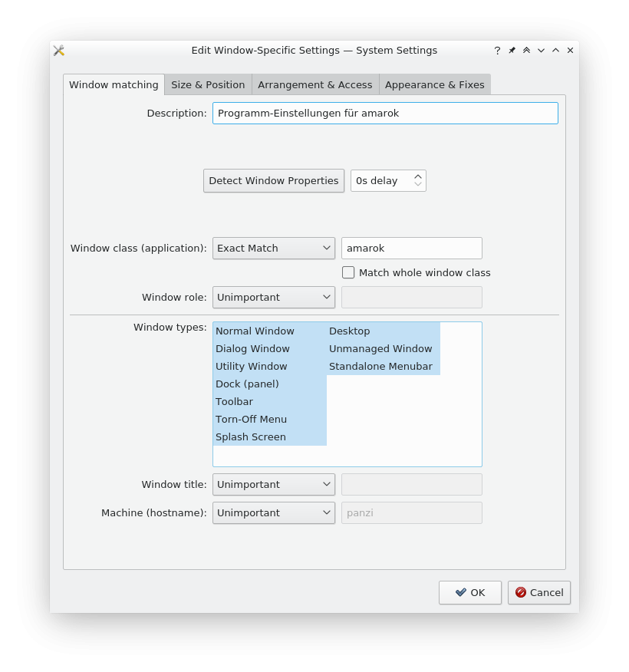The width and height of the screenshot is (629, 672).
Task: Click the disabled Window title text field
Action: [x=412, y=484]
